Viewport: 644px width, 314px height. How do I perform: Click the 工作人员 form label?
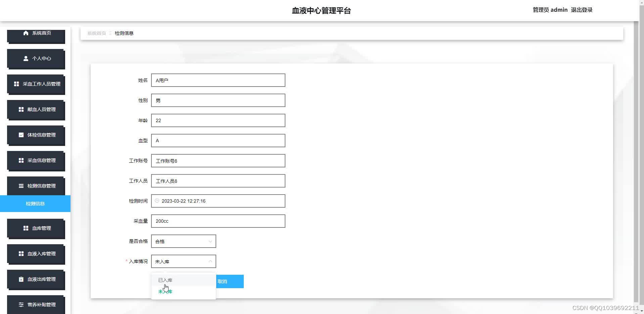click(138, 181)
